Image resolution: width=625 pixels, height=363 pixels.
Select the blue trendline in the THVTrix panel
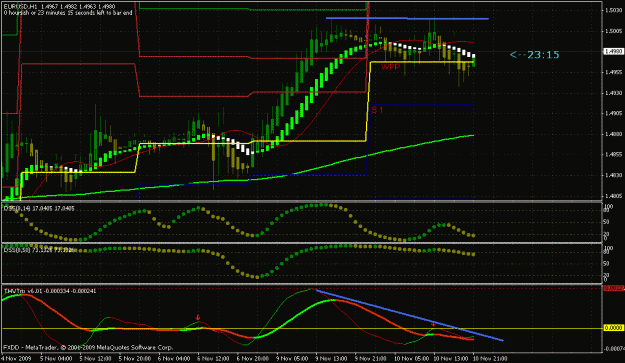pyautogui.click(x=410, y=315)
